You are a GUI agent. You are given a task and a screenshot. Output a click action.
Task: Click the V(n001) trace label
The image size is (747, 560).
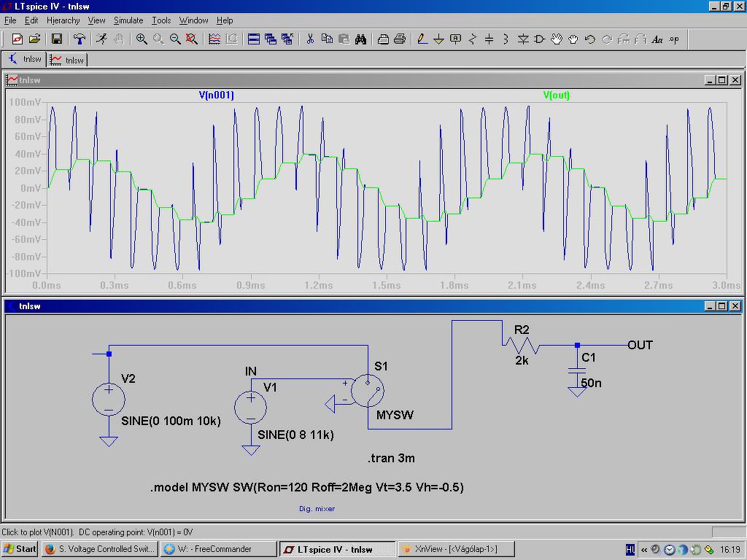click(x=217, y=96)
